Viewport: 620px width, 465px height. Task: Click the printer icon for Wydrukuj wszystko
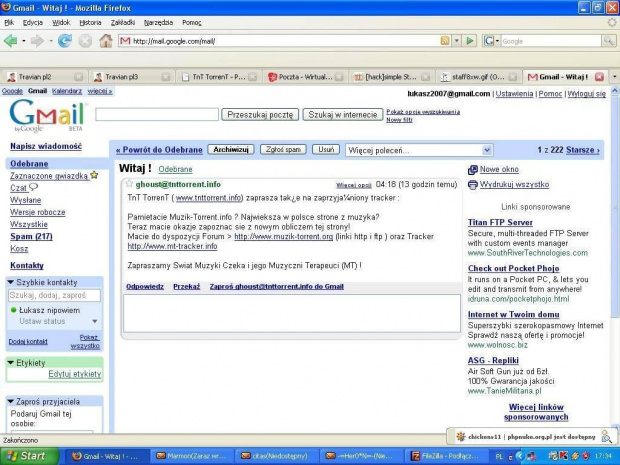(473, 185)
